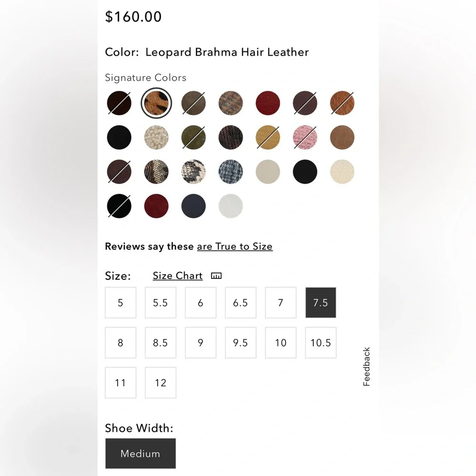476x476 pixels.
Task: Open the Size Chart link
Action: tap(178, 276)
